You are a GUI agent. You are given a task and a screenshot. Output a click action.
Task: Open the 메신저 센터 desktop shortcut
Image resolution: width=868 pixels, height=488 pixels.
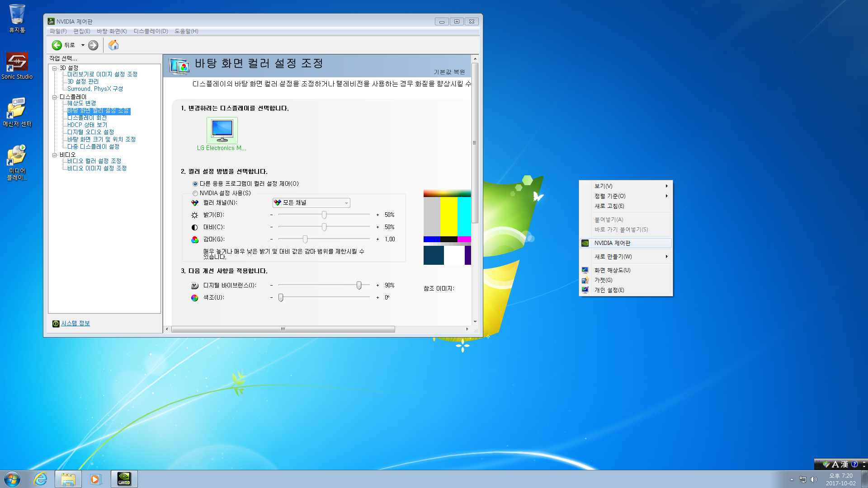[x=17, y=112]
